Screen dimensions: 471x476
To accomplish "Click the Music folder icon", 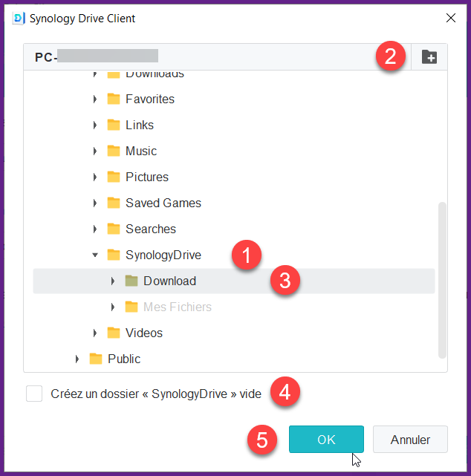I will coord(114,151).
